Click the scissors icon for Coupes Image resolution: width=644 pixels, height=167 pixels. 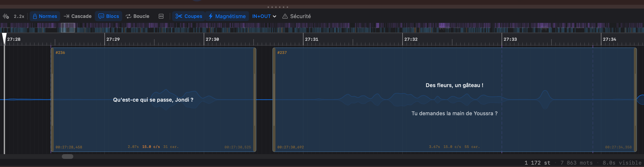pos(179,16)
